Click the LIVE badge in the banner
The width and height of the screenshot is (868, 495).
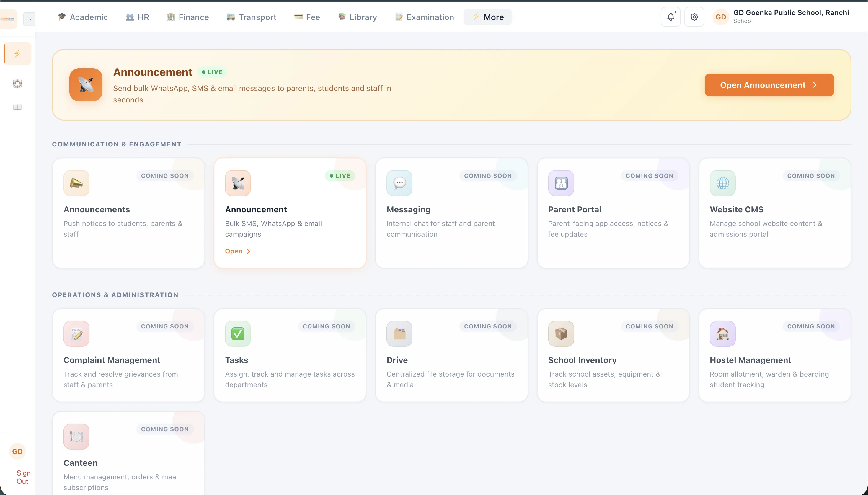pyautogui.click(x=212, y=72)
